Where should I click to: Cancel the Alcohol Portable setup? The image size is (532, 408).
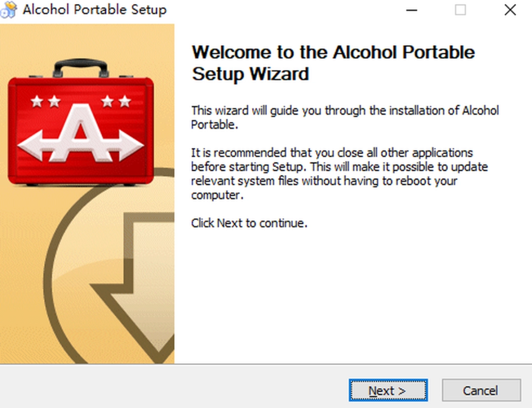click(481, 390)
